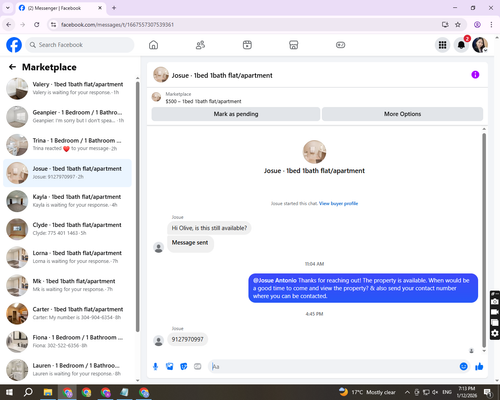The image size is (500, 400).
Task: Click the blue reply message bubble
Action: [x=363, y=288]
